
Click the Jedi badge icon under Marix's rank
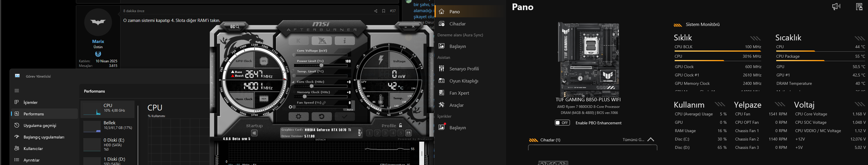pos(98,54)
